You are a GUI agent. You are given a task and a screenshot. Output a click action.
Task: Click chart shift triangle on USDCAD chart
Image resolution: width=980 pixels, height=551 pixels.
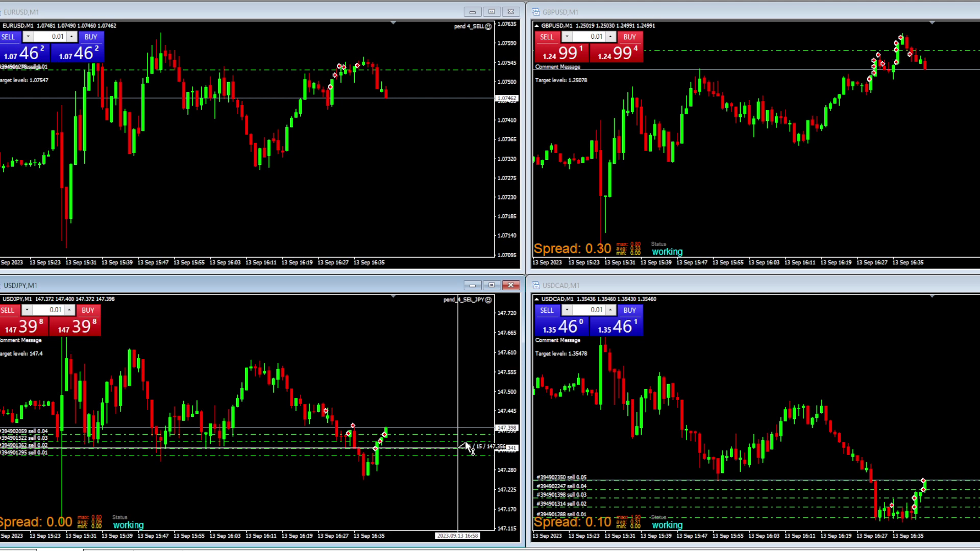[933, 296]
